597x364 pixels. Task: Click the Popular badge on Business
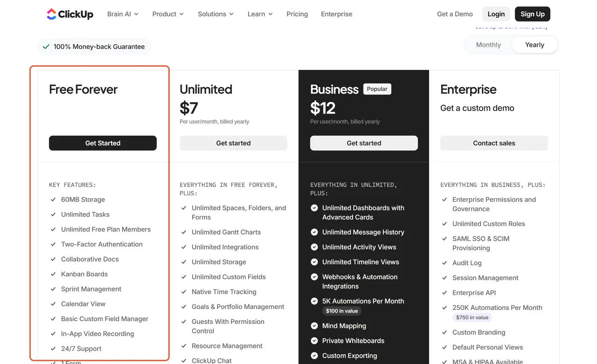click(x=377, y=89)
